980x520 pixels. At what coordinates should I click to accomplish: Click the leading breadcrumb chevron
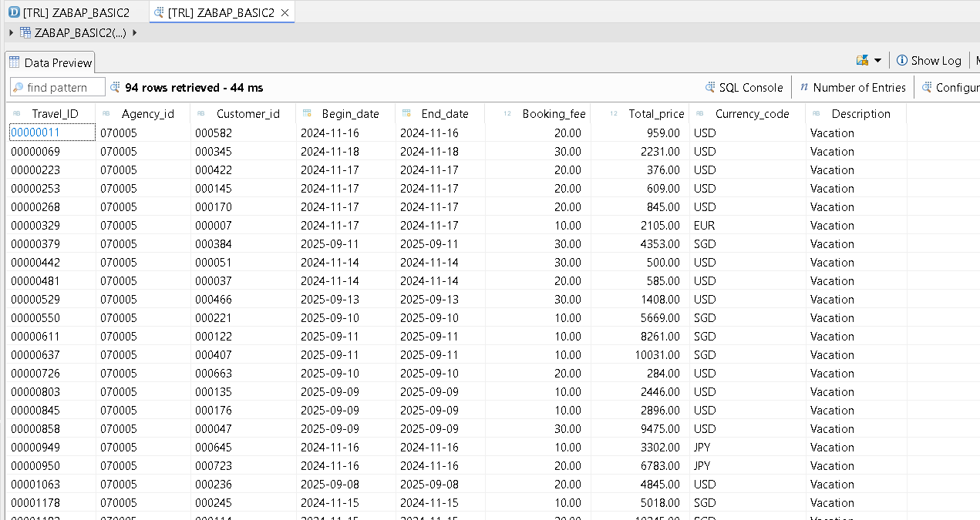9,32
